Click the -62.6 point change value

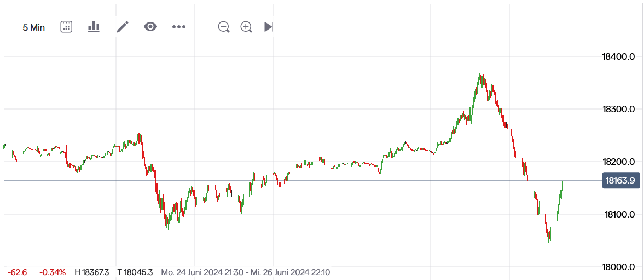(x=18, y=272)
